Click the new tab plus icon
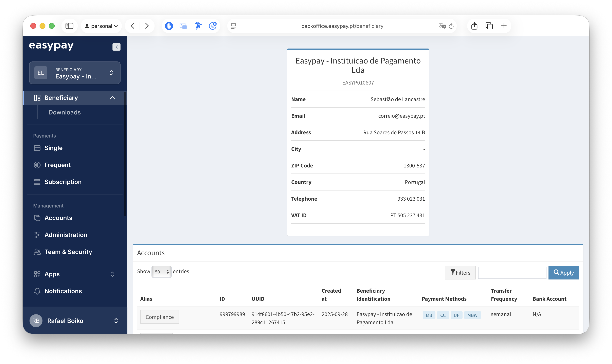The width and height of the screenshot is (612, 364). tap(504, 26)
